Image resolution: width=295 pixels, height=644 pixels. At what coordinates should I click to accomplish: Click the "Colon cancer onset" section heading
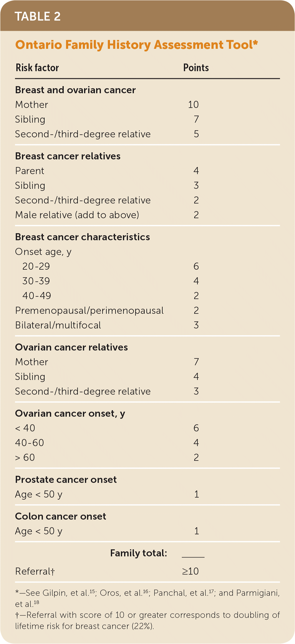(x=61, y=516)
